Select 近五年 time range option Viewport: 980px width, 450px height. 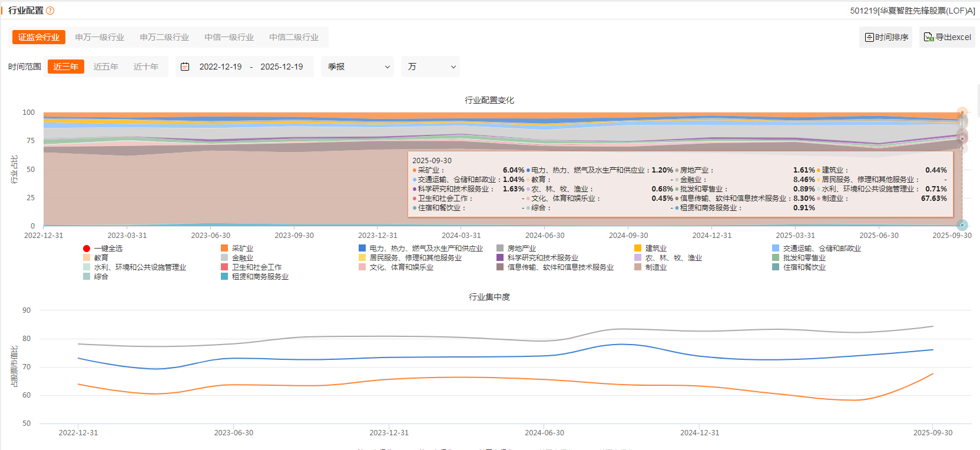[106, 67]
